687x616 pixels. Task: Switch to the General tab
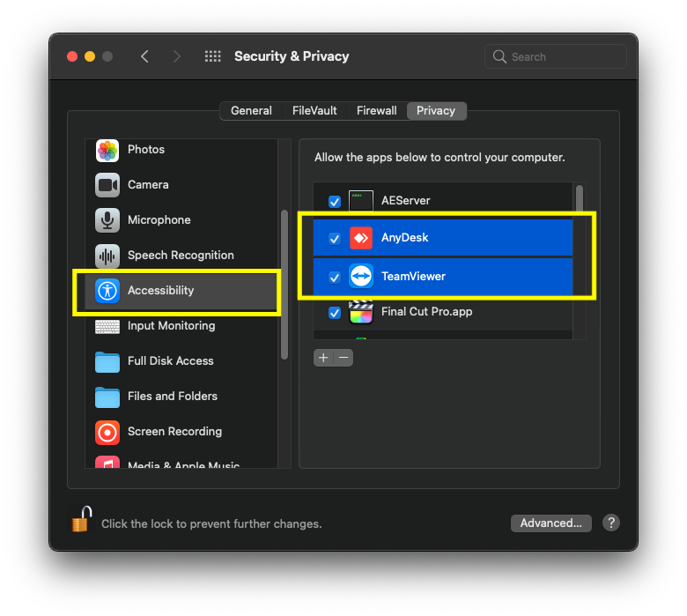coord(251,111)
